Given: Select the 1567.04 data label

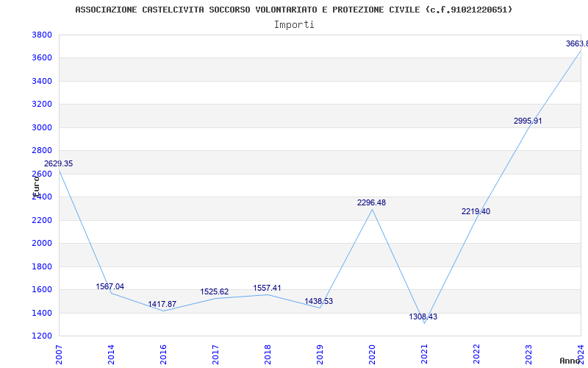Looking at the screenshot, I should click(110, 286).
